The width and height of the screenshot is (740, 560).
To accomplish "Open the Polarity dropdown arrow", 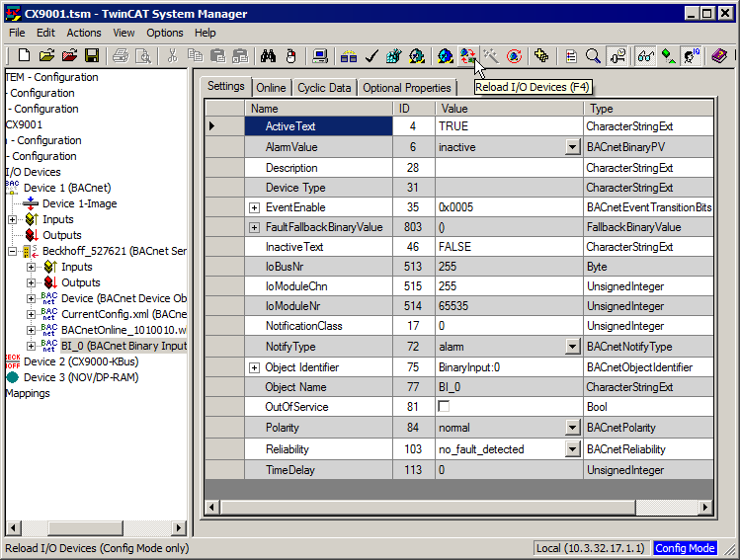I will click(x=572, y=428).
